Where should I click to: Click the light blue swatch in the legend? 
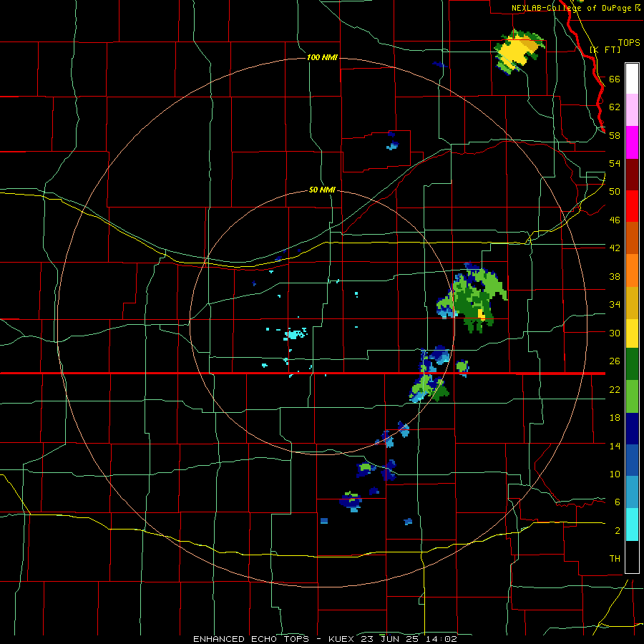coord(632,492)
